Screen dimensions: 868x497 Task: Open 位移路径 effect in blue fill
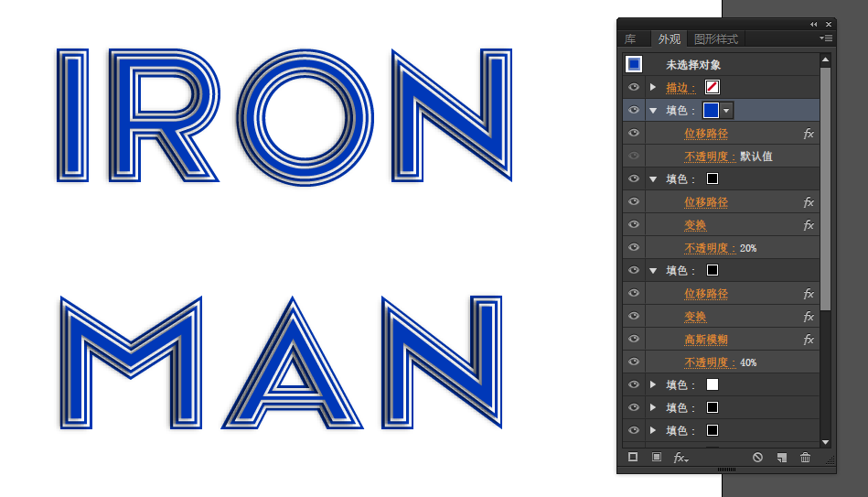706,134
